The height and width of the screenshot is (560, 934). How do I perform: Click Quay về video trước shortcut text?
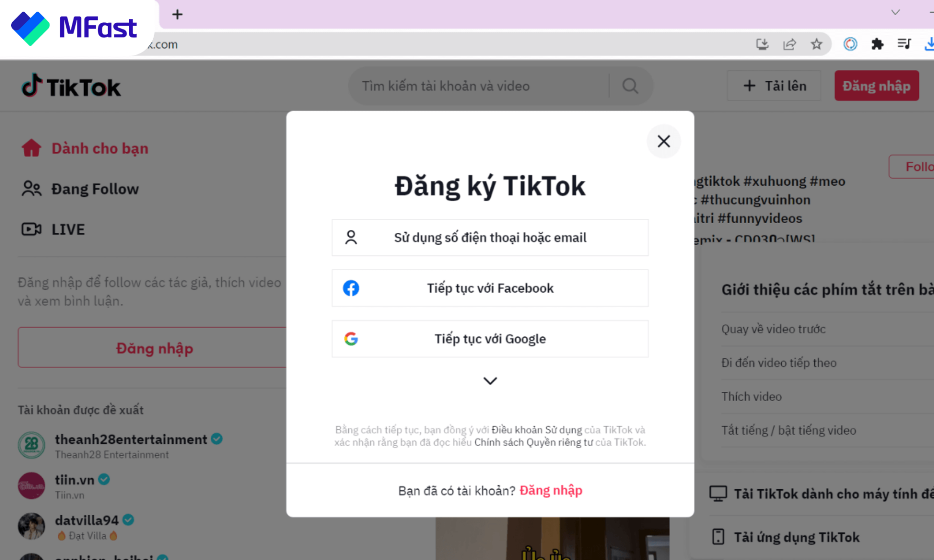pos(773,329)
